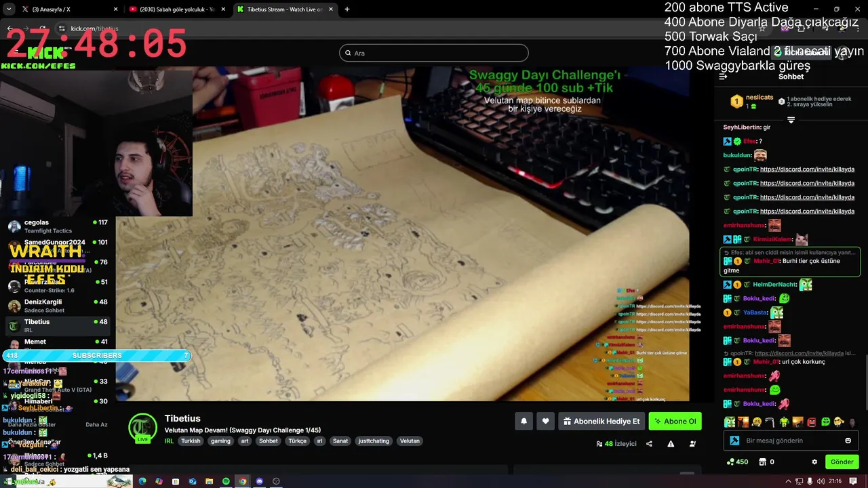Switch to the Sabah göle yolculuk YouTube tab
868x488 pixels.
point(178,9)
